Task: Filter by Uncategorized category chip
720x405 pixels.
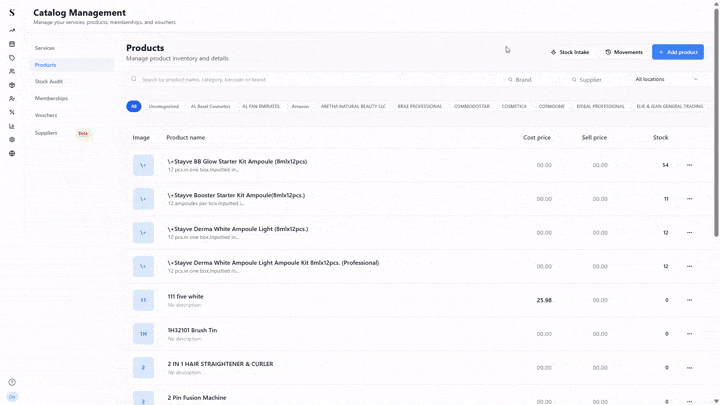Action: point(163,106)
